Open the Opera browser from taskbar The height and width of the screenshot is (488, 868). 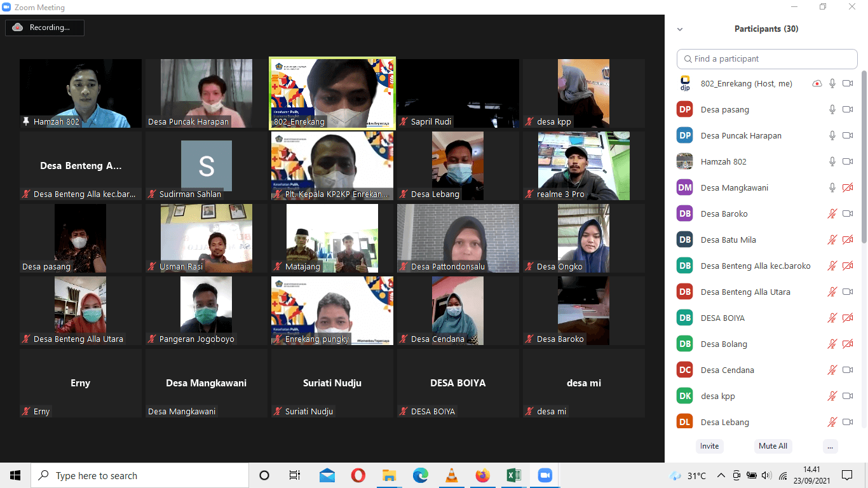coord(358,475)
